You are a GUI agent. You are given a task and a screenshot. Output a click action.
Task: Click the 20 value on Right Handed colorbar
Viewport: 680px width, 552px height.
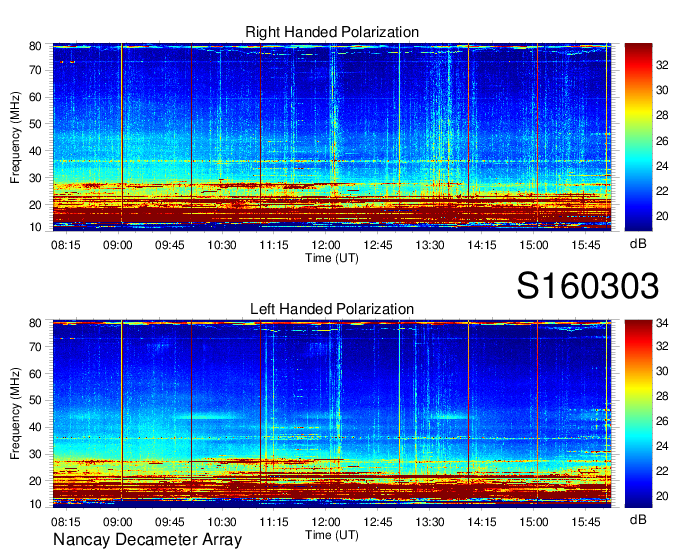pos(662,216)
